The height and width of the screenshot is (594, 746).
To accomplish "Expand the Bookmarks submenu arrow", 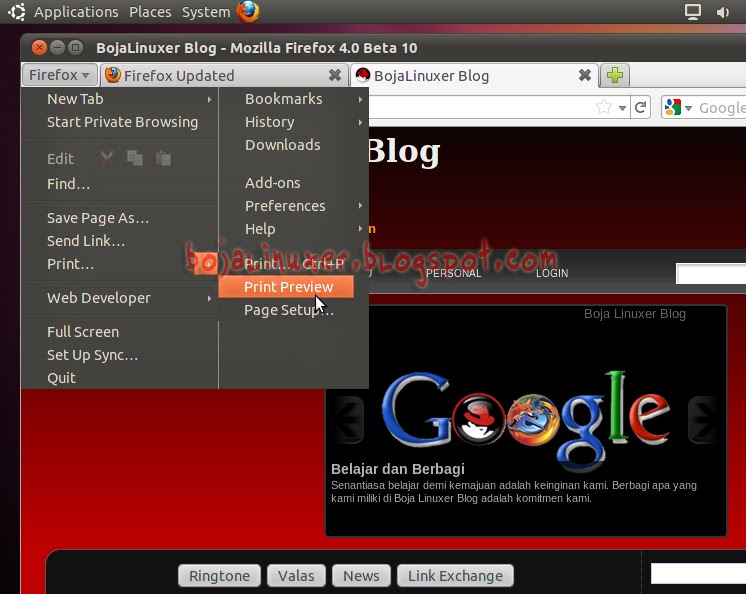I will click(x=360, y=99).
